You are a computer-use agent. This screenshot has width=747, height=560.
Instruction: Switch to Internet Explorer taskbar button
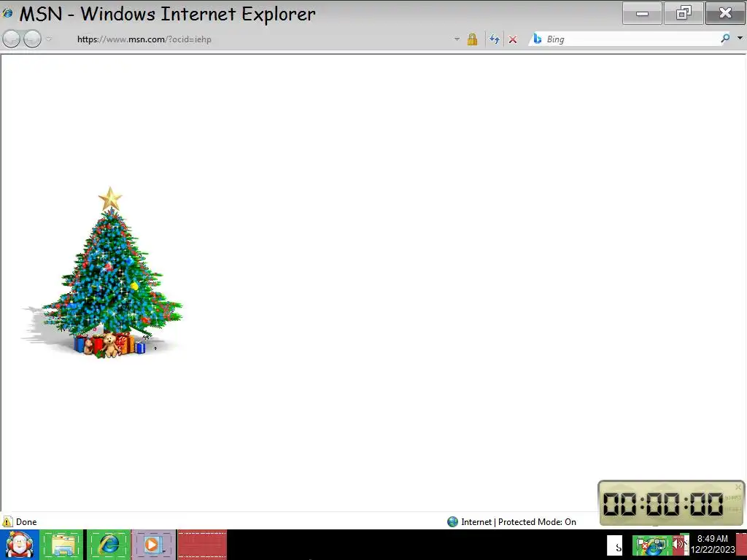click(x=109, y=545)
